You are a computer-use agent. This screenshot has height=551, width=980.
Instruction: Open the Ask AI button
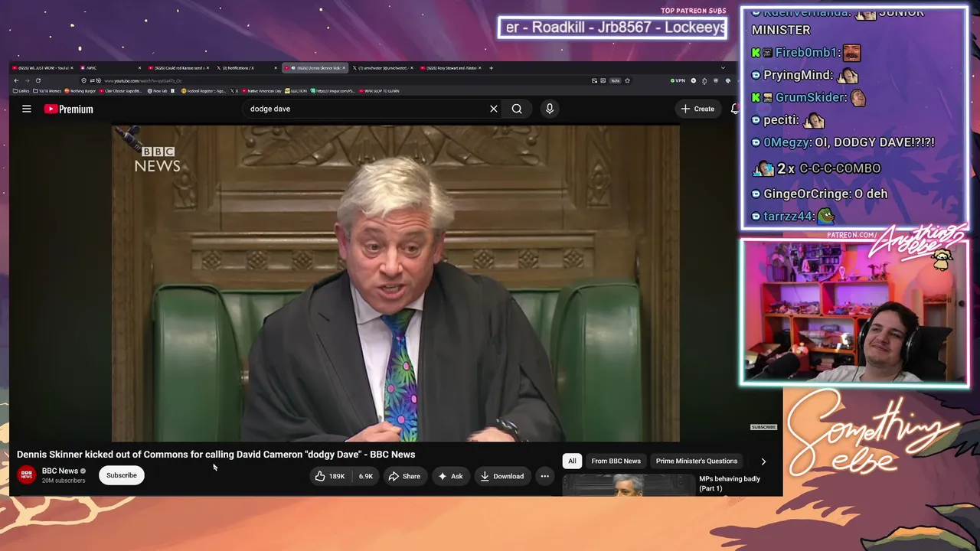tap(450, 476)
